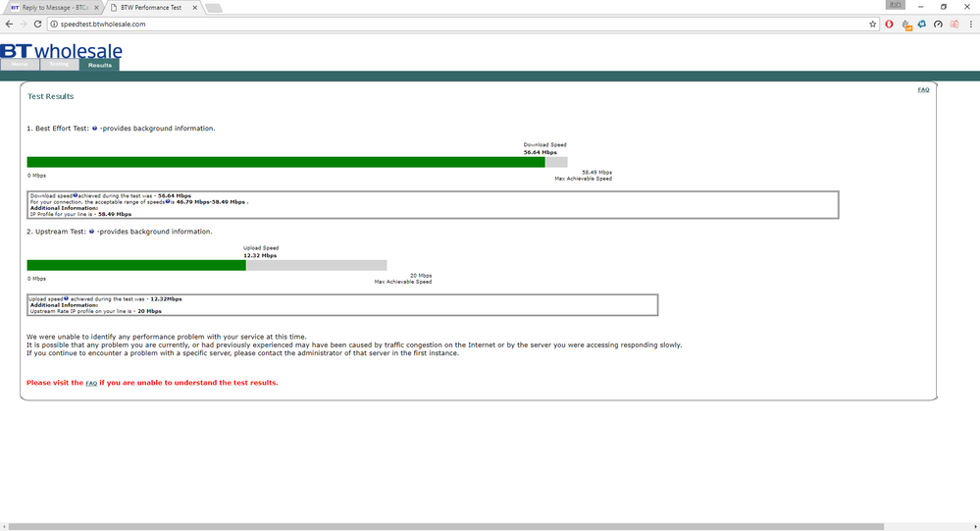Image resolution: width=980 pixels, height=531 pixels.
Task: Select the Results navigation tab
Action: point(99,65)
